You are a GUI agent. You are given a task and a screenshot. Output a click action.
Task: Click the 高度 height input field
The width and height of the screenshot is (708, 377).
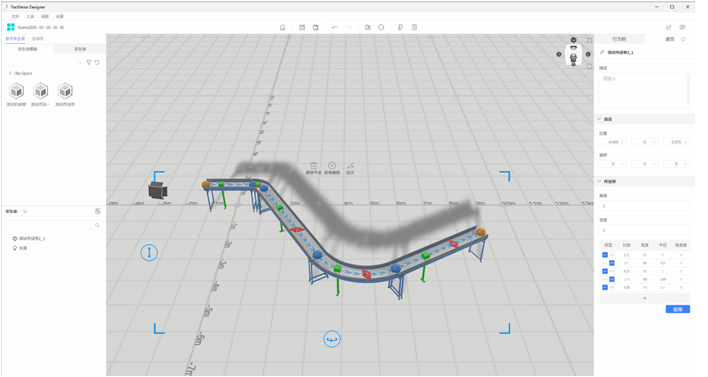644,205
